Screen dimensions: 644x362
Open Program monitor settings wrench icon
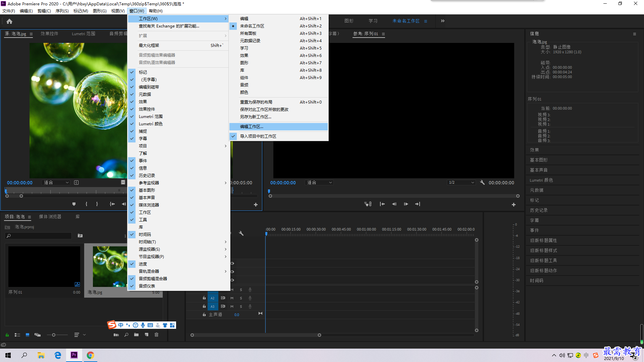(x=482, y=183)
